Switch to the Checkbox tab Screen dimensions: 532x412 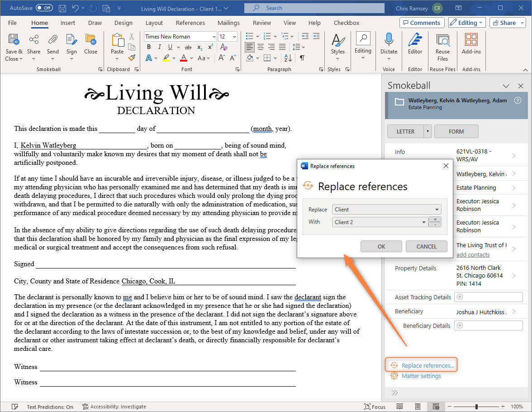pos(347,23)
